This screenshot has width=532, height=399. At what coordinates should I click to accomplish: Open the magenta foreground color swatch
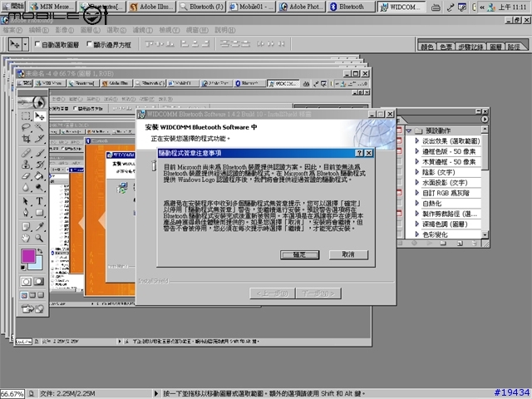point(28,256)
